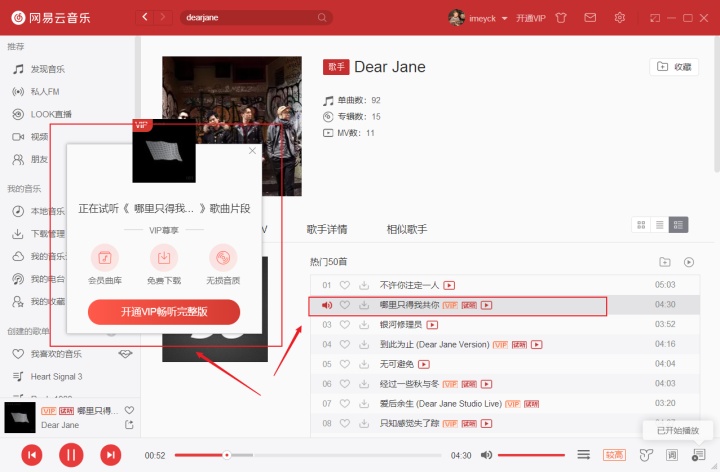Open the sound effects icon
The width and height of the screenshot is (720, 472).
click(646, 455)
